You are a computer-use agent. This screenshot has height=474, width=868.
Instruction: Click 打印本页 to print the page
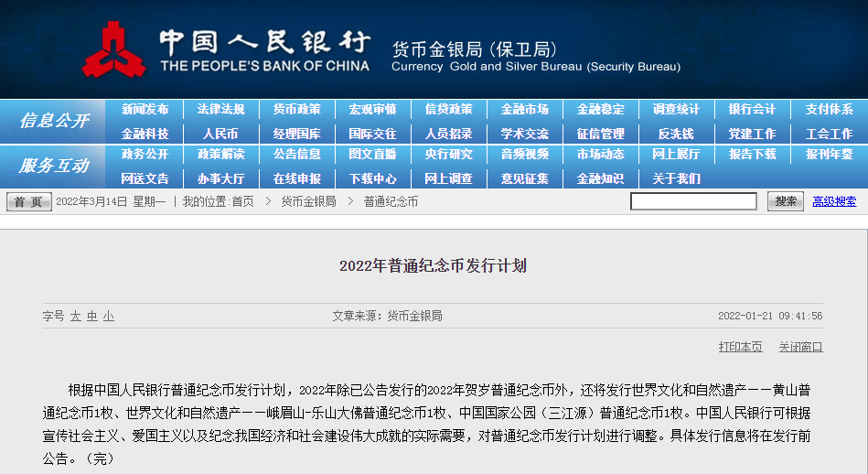[740, 347]
